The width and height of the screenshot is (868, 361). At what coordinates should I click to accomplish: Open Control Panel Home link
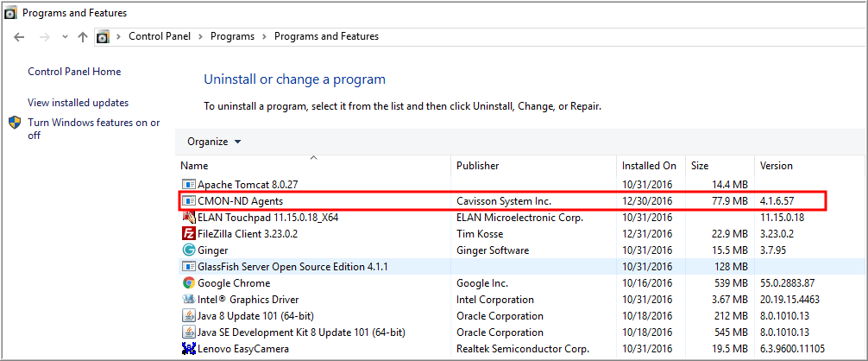click(74, 72)
